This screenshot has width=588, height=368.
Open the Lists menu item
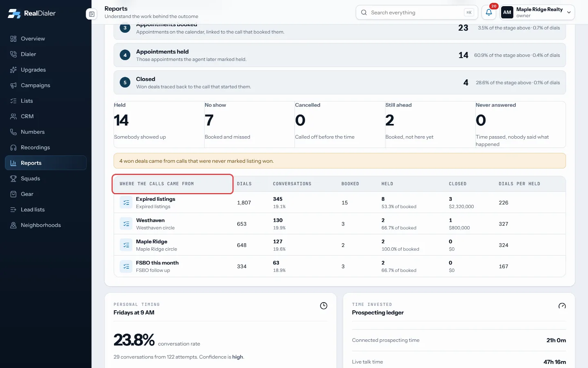(x=46, y=101)
